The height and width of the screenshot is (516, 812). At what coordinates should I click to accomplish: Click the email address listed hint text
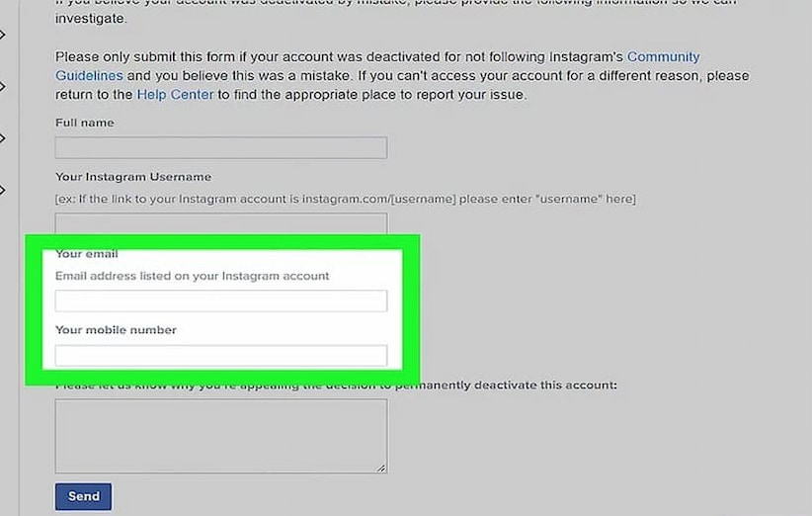[193, 276]
